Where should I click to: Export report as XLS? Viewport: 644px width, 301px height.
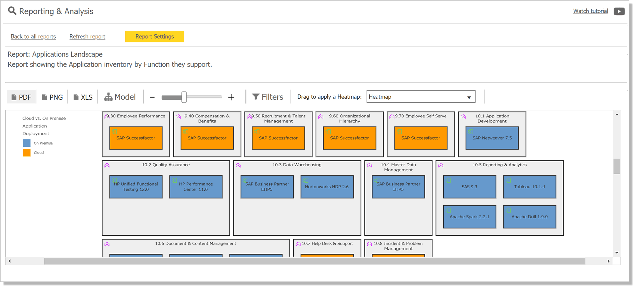coord(83,97)
